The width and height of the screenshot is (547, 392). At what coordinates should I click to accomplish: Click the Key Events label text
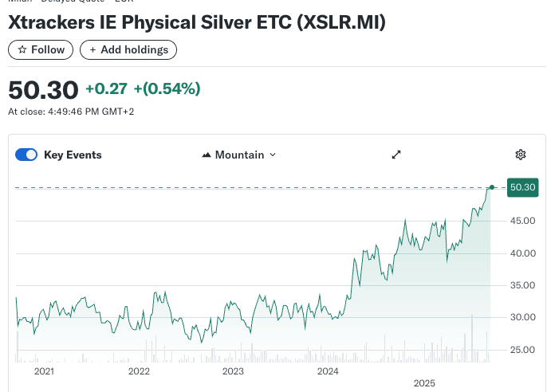point(73,155)
